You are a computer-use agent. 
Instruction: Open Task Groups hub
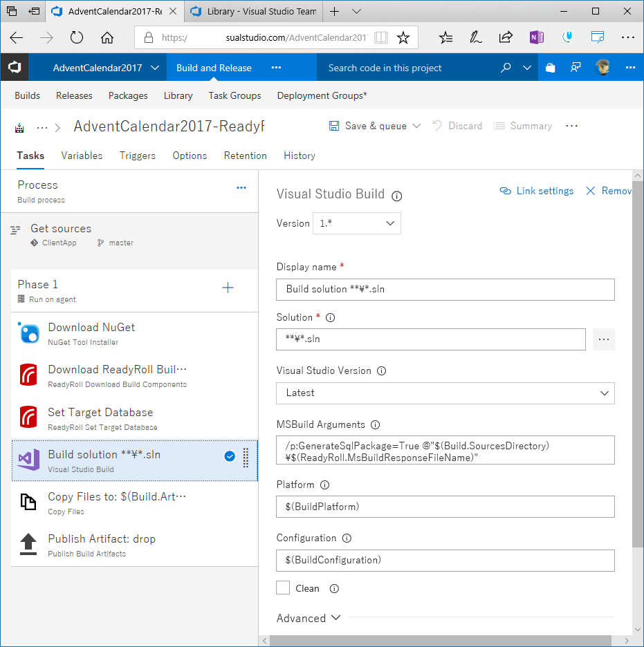[x=234, y=95]
